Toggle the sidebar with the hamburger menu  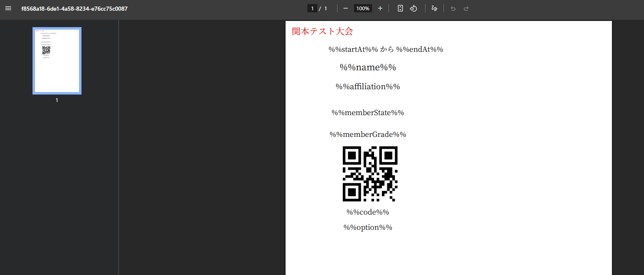tap(8, 9)
